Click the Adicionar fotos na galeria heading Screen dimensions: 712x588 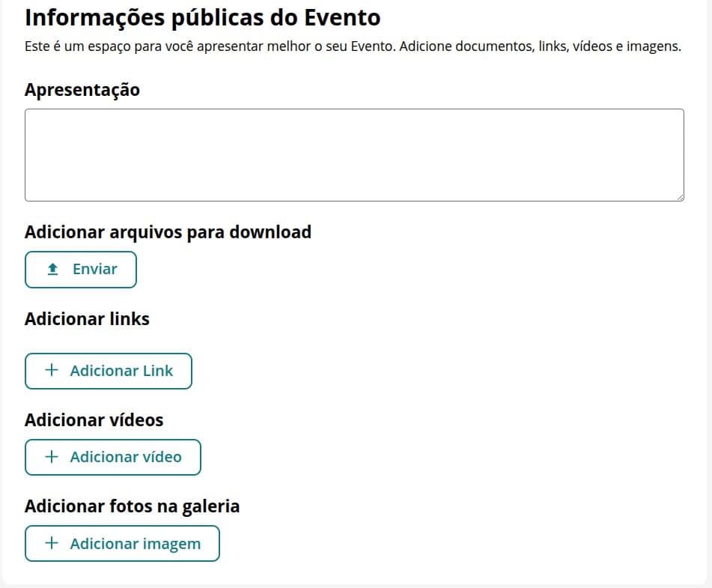132,506
